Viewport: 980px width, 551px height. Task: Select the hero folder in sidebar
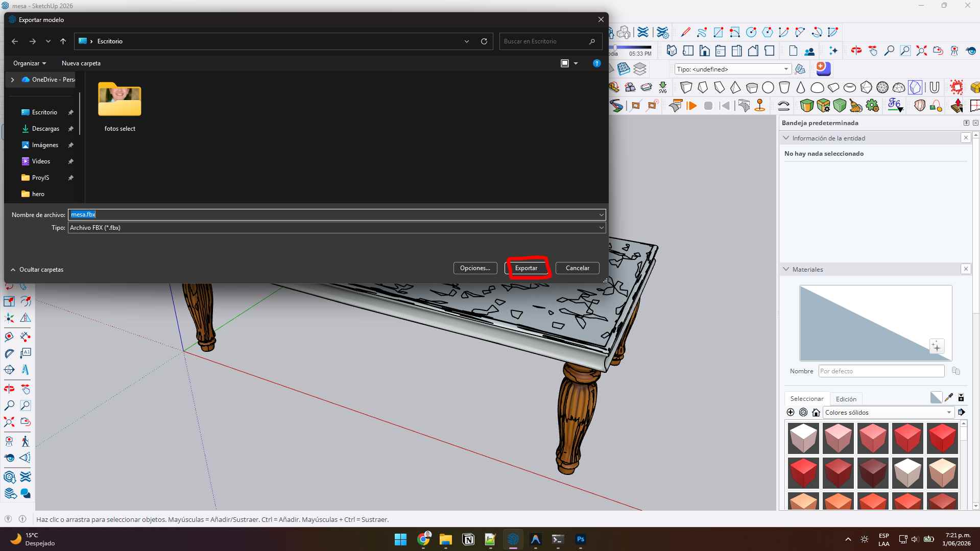pos(38,194)
